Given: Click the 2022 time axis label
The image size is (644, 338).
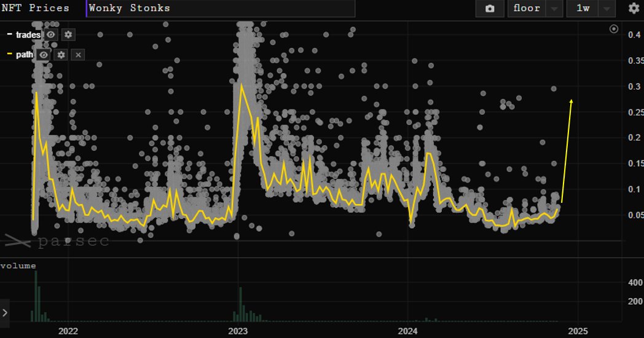Looking at the screenshot, I should click(x=68, y=331).
